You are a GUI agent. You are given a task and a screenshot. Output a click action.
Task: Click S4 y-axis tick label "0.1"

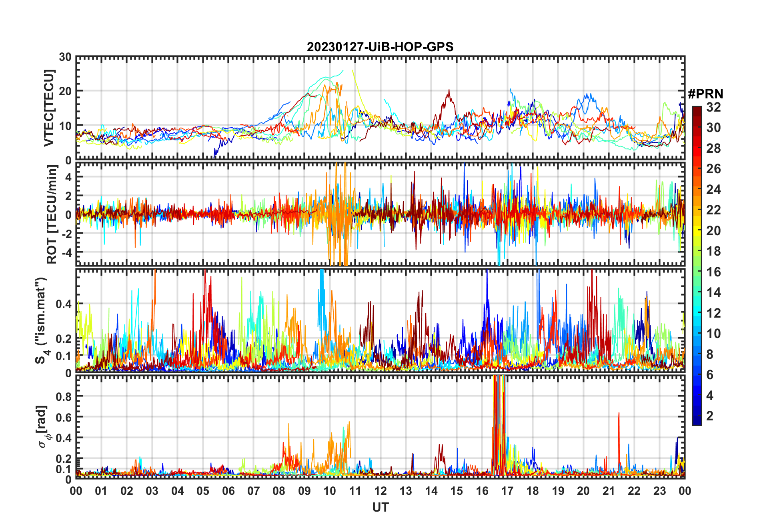pyautogui.click(x=64, y=356)
